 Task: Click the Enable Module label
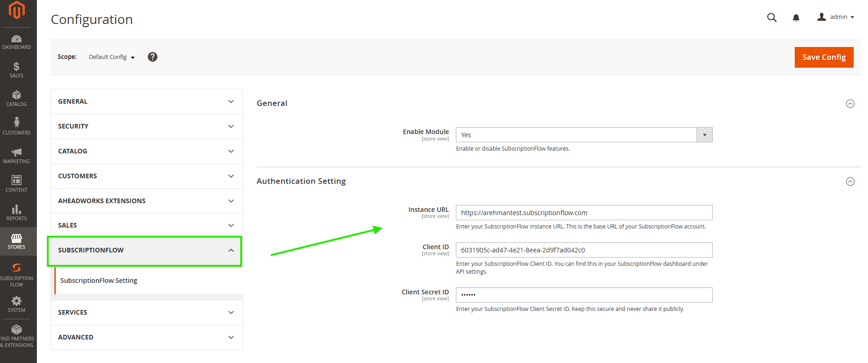426,132
